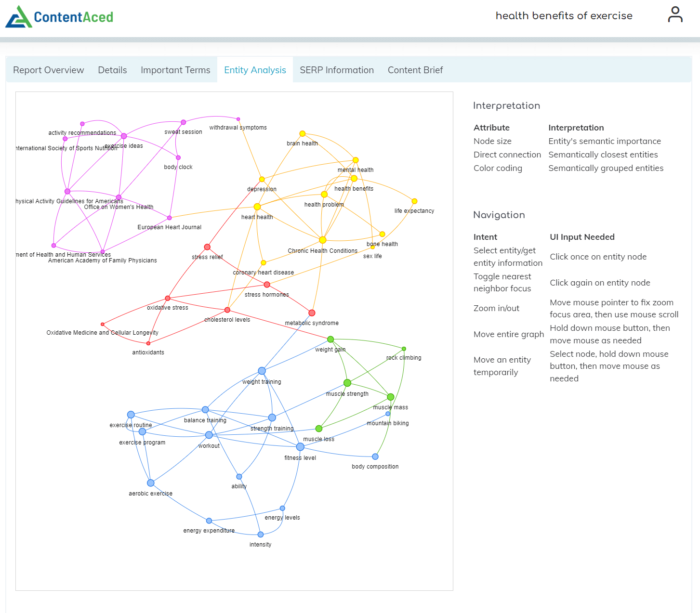This screenshot has height=613, width=700.
Task: Select the withdrawal symptoms node
Action: (x=238, y=119)
